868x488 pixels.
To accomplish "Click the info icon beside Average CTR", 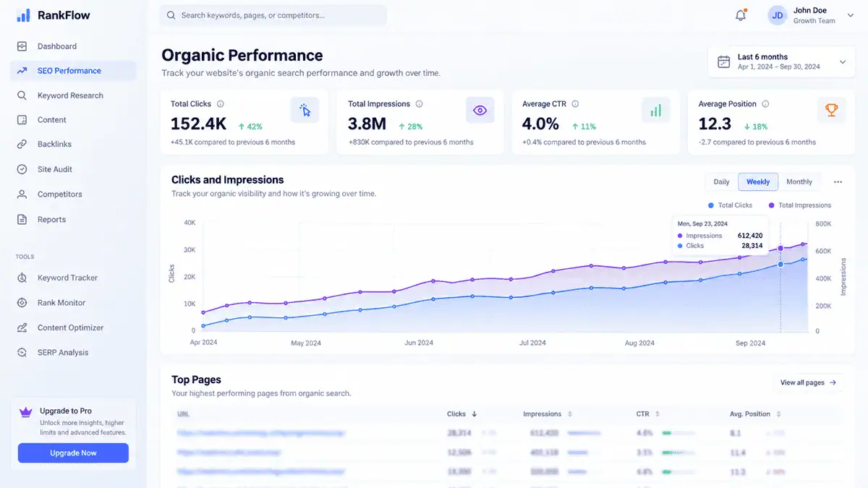I will pos(576,104).
